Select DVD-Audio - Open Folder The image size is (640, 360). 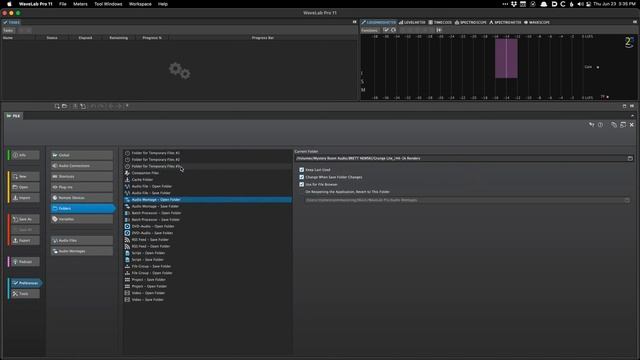tap(207, 226)
